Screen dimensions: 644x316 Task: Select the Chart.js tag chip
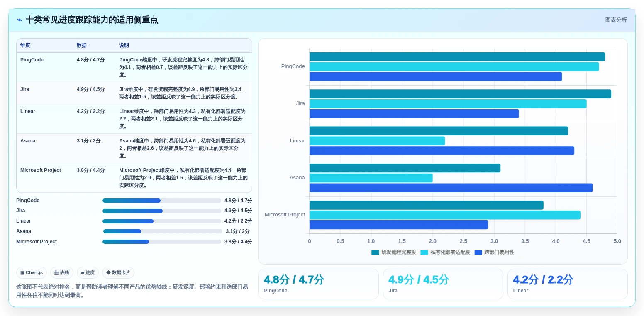[32, 272]
